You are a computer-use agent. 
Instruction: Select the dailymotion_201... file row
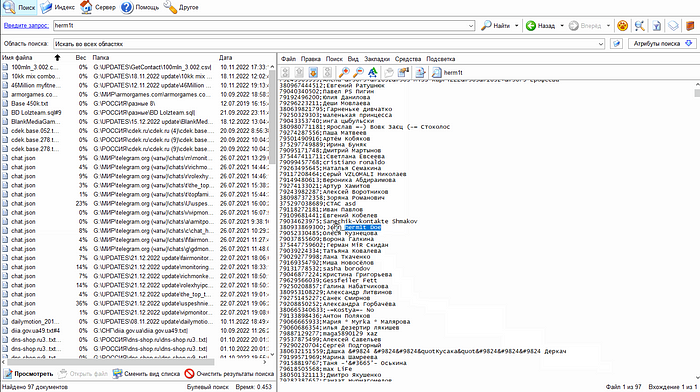pyautogui.click(x=134, y=321)
